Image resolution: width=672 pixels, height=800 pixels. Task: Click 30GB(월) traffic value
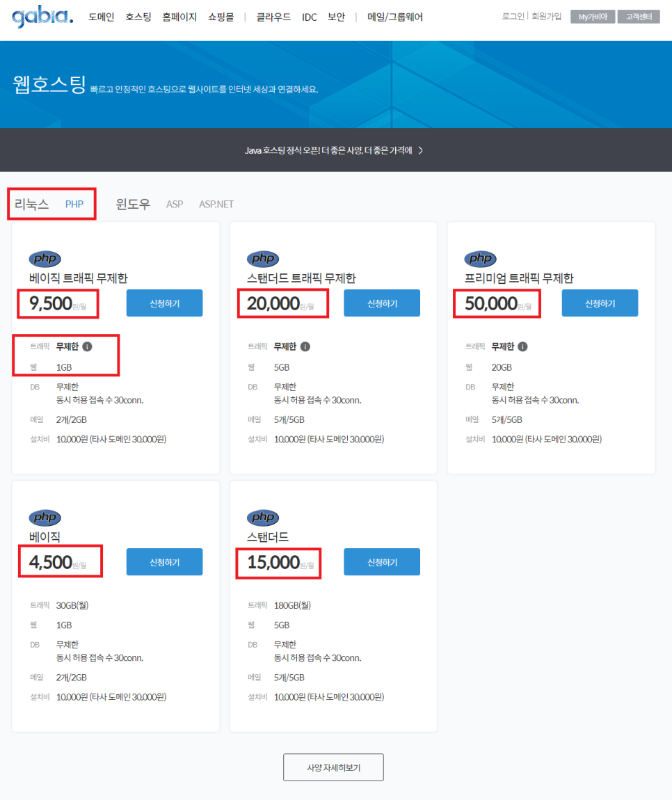click(72, 606)
